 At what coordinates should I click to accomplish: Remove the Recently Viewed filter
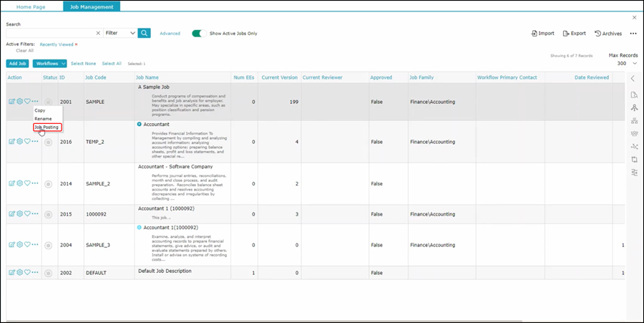point(77,44)
